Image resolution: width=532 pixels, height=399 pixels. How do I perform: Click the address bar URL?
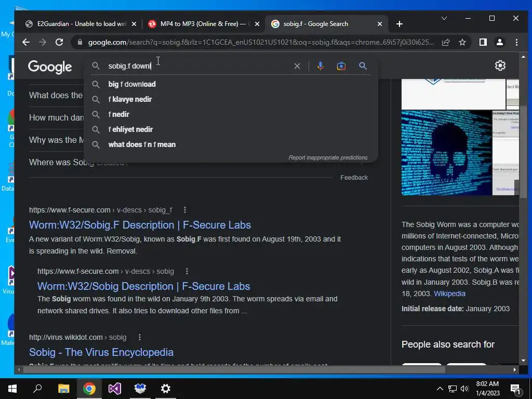tap(261, 43)
